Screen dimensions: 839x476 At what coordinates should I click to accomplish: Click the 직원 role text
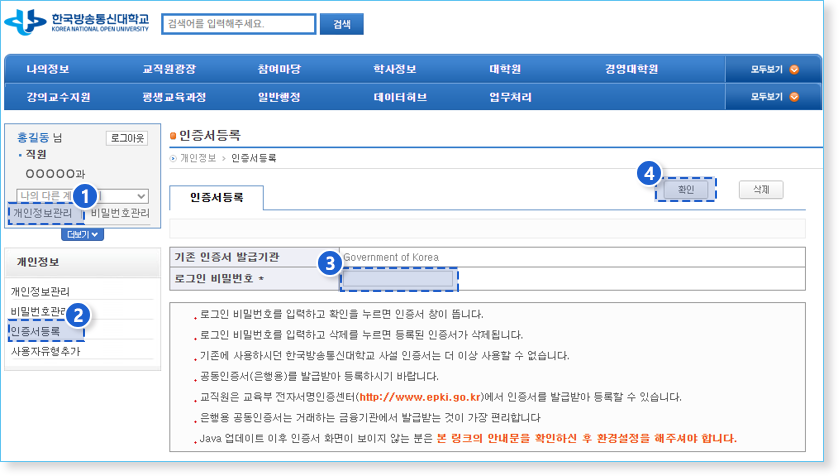coord(36,155)
